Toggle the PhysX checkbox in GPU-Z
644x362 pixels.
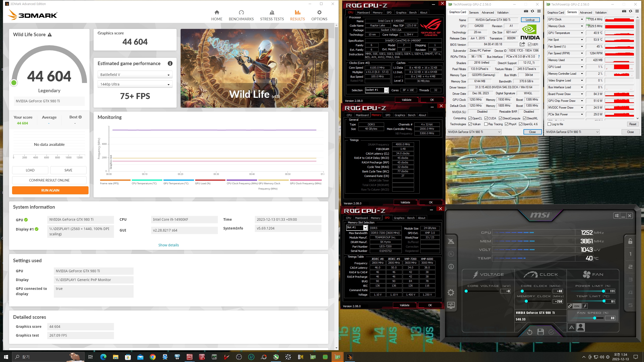tap(506, 124)
